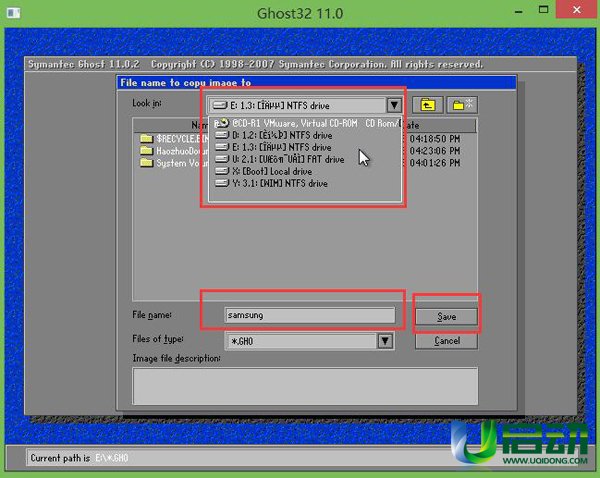The height and width of the screenshot is (478, 600).
Task: Maximize the Ghost32 11.0 window
Action: click(x=543, y=10)
